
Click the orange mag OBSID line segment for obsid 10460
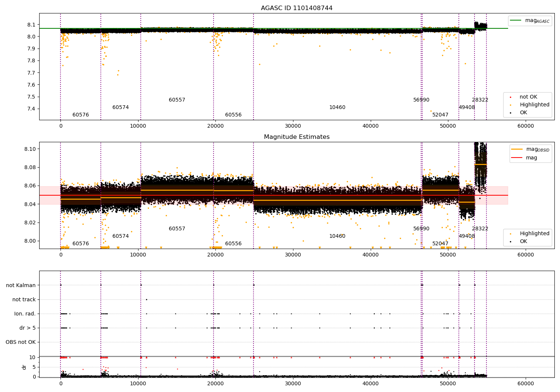click(x=337, y=200)
